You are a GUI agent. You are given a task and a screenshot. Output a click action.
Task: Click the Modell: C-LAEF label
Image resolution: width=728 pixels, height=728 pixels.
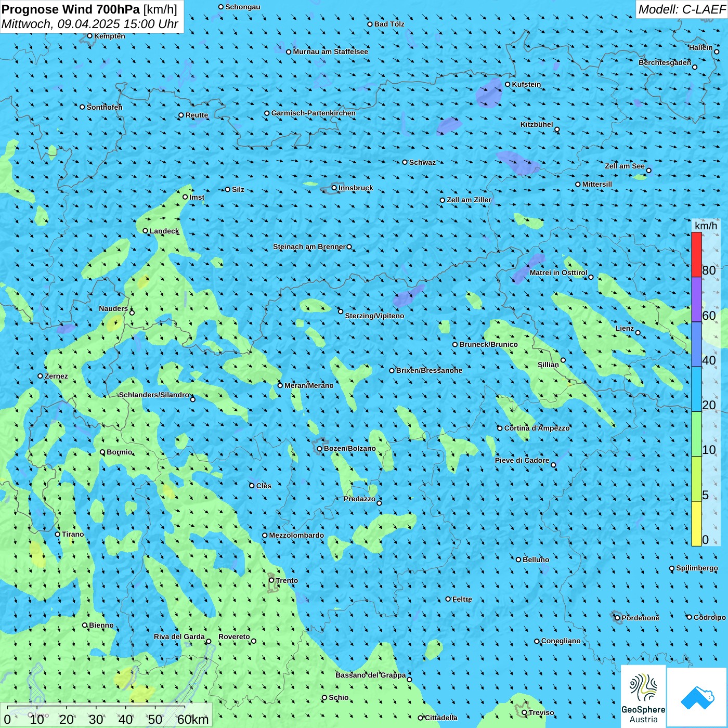tap(682, 9)
